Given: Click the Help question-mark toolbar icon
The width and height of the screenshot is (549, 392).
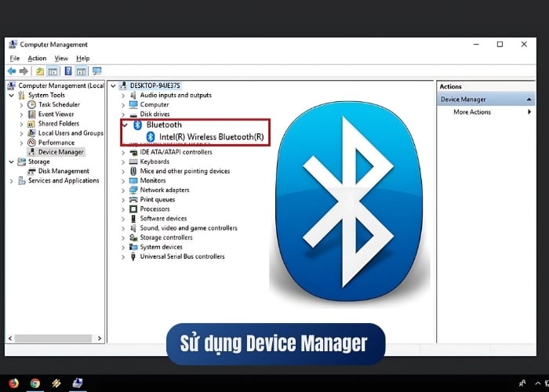Looking at the screenshot, I should 68,71.
